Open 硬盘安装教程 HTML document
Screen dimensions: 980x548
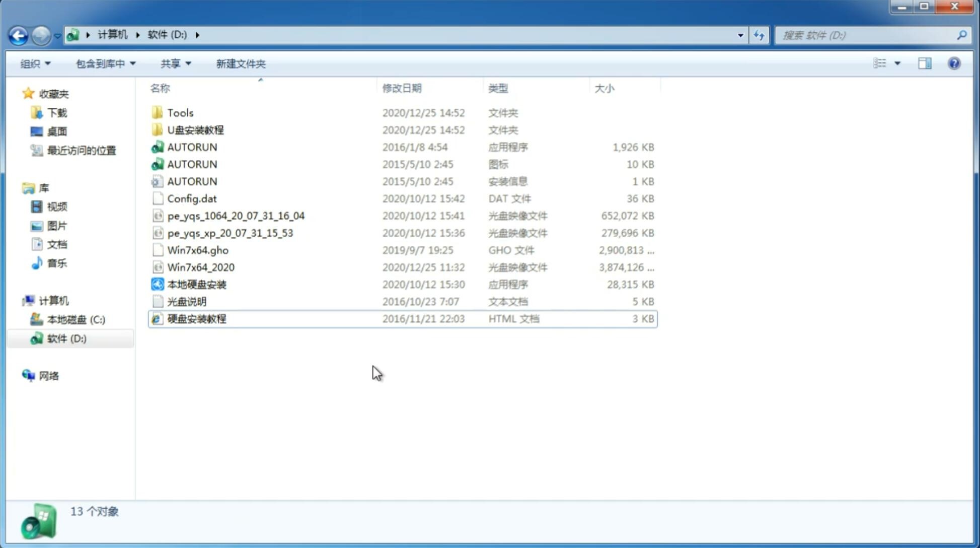pos(196,318)
